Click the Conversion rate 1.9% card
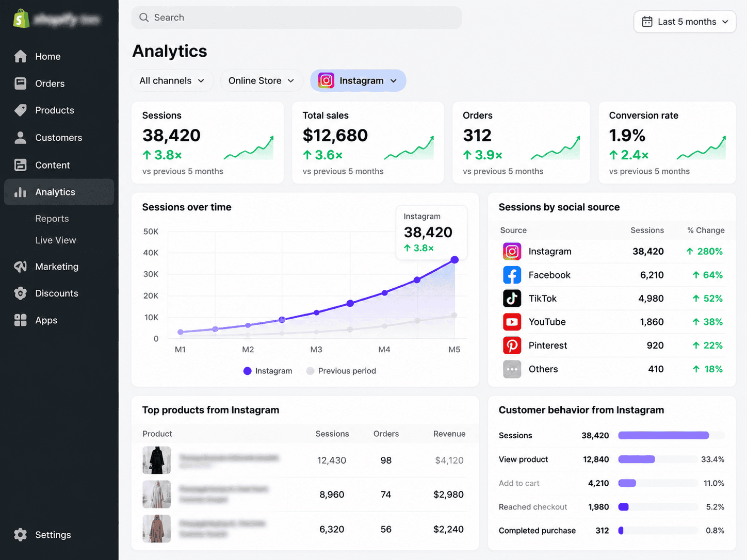The image size is (747, 560). tap(667, 142)
